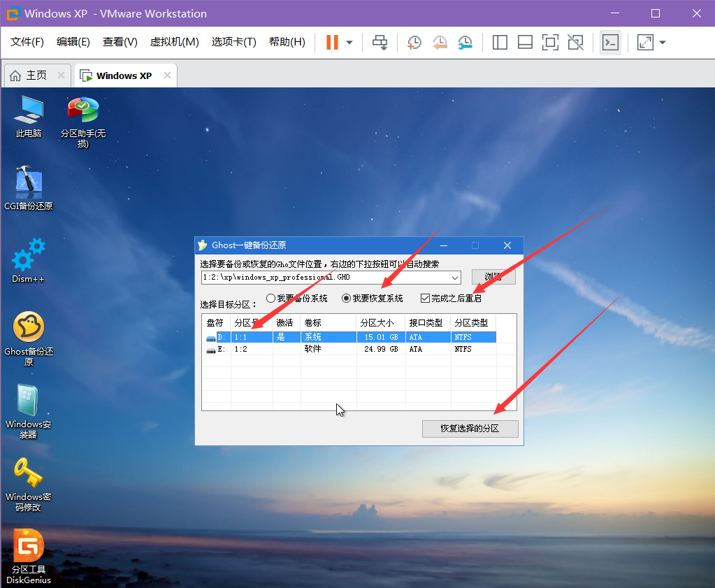Switch to Unity mode icon
715x588 pixels.
coord(575,43)
